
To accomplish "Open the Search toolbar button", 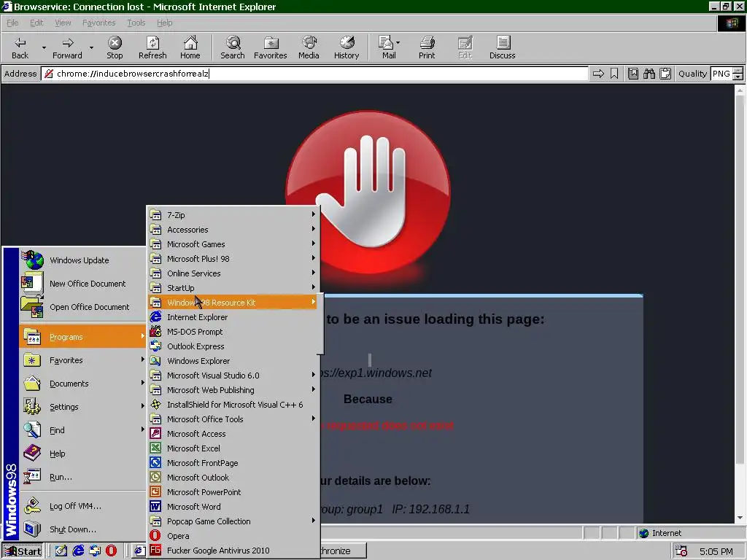I will click(233, 47).
